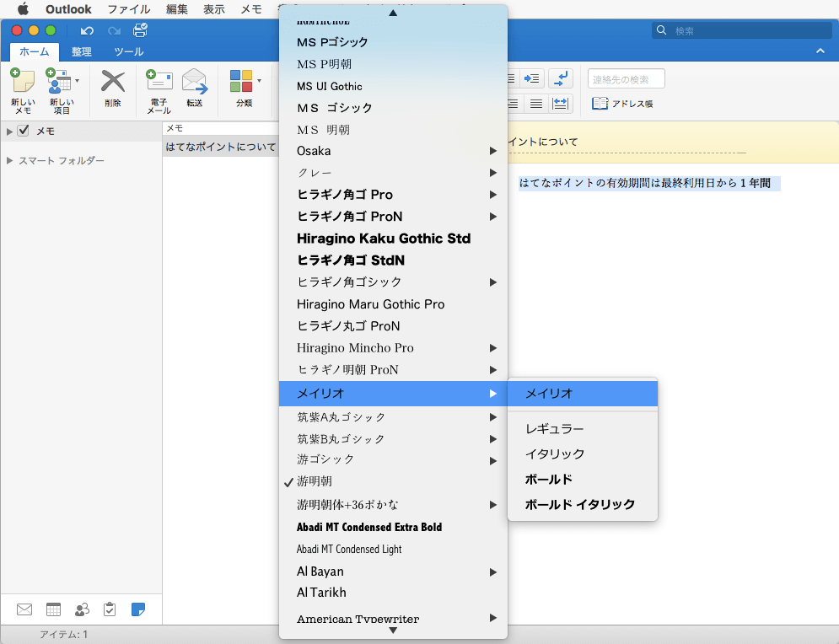Expand the メモ folder triangle
Viewport: 839px width, 644px height.
coord(9,131)
